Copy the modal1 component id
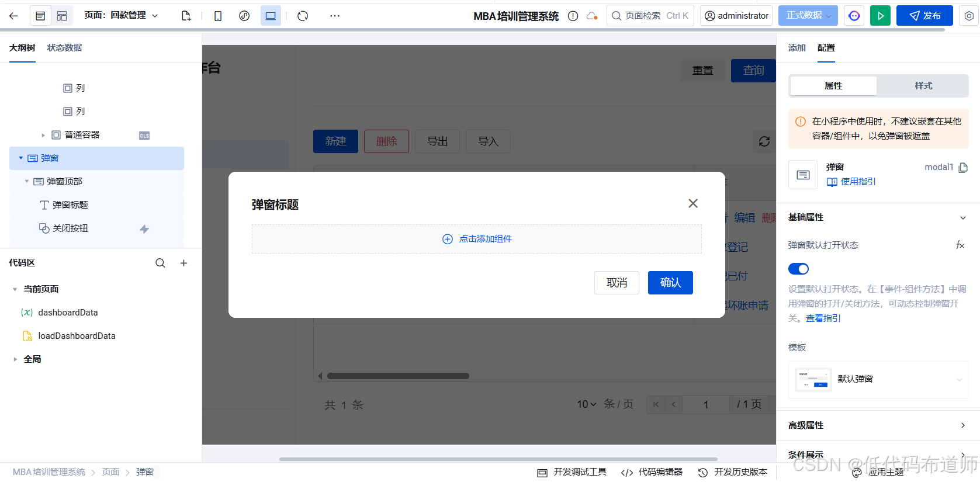The width and height of the screenshot is (980, 482). (964, 167)
